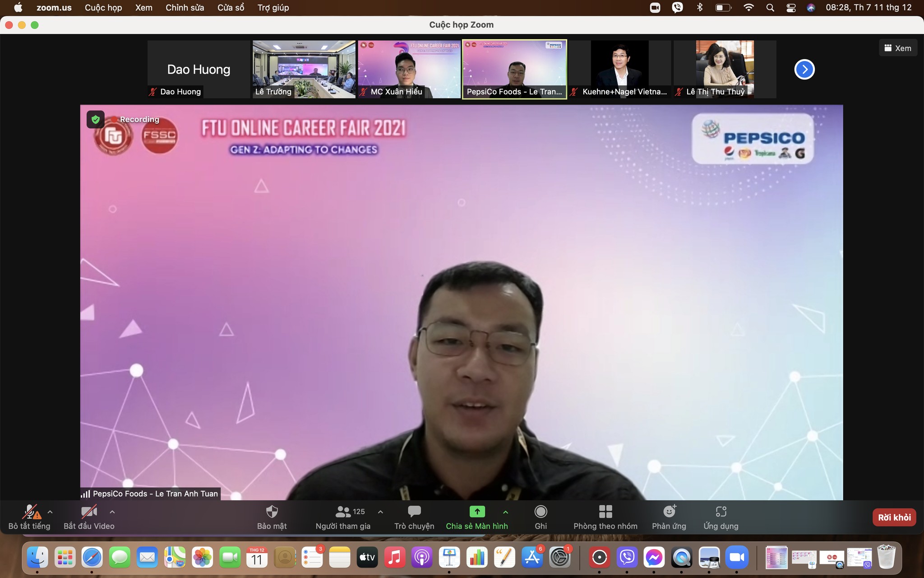Click battery status icon
The width and height of the screenshot is (924, 578).
723,8
